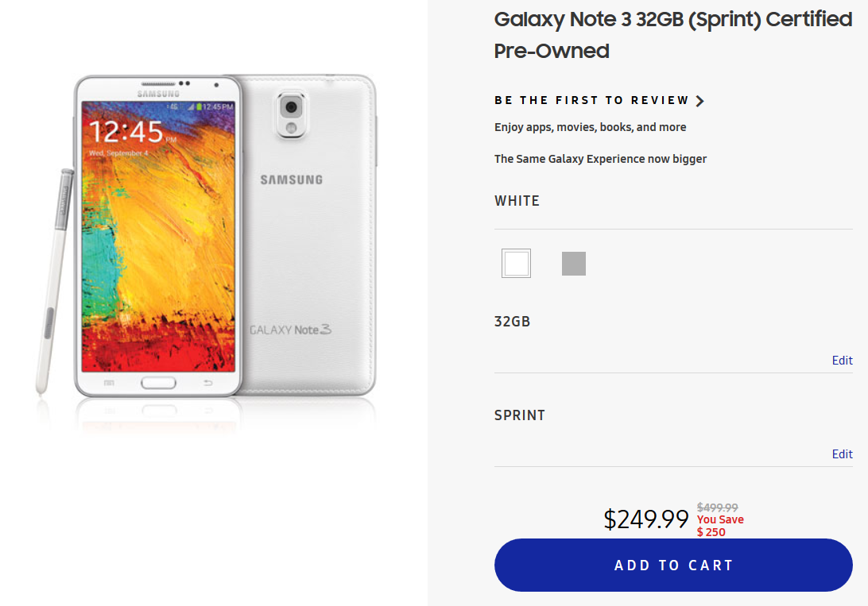Click the crossed-out $499.99 original price
Image resolution: width=868 pixels, height=606 pixels.
click(716, 508)
